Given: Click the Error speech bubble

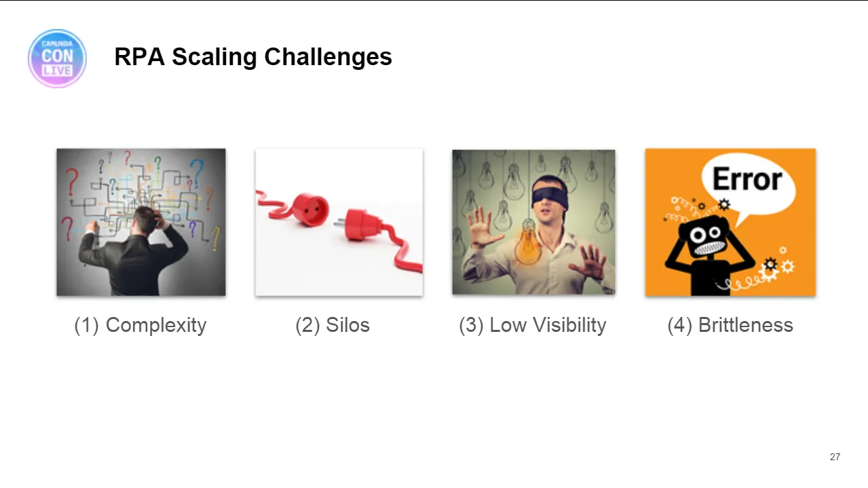Looking at the screenshot, I should [x=747, y=185].
